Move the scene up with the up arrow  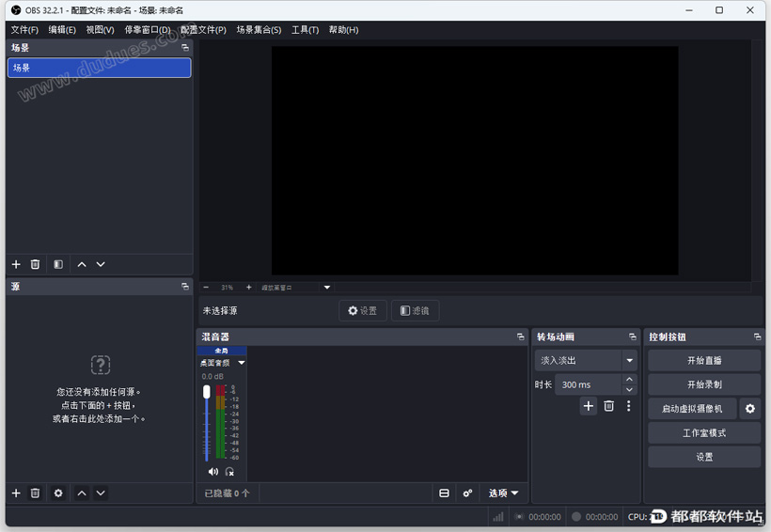(x=82, y=264)
